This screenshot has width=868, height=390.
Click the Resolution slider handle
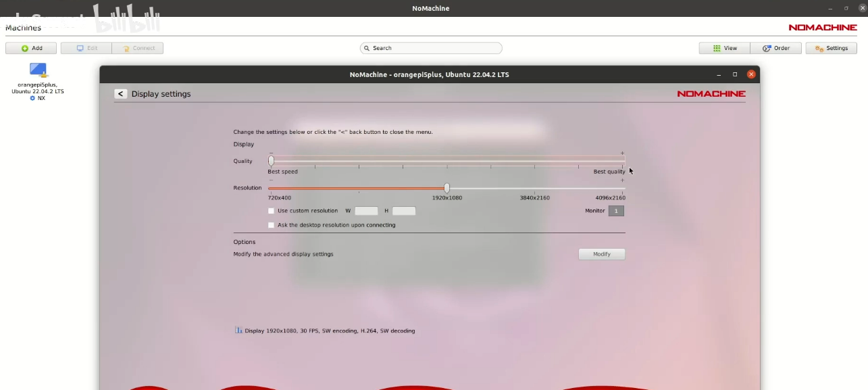click(446, 188)
